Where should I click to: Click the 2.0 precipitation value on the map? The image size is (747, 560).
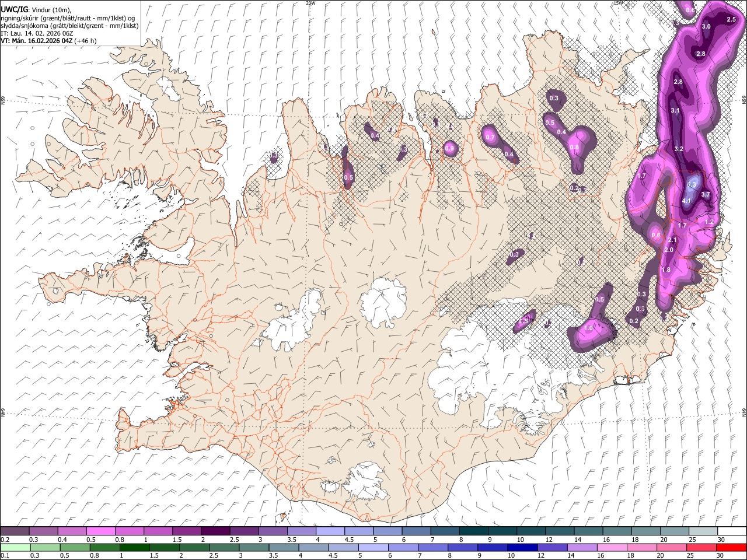pyautogui.click(x=669, y=250)
